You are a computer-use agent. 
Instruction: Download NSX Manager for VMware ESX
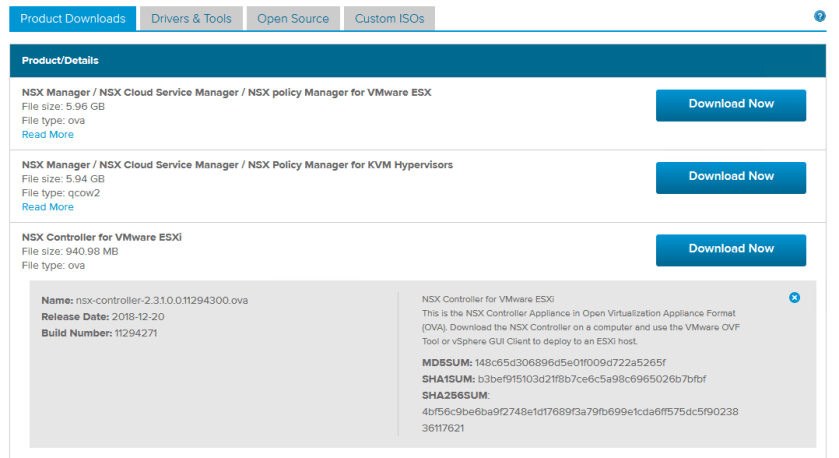click(731, 105)
